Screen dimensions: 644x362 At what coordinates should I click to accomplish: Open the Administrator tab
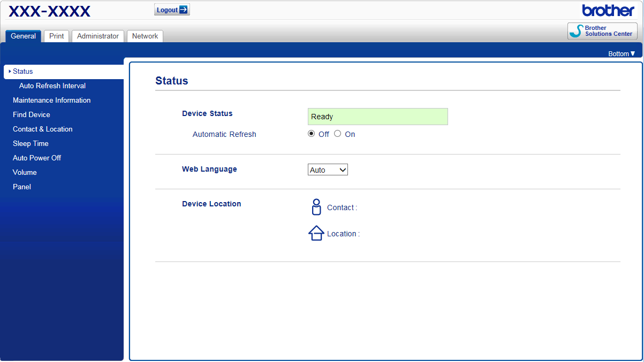point(98,36)
